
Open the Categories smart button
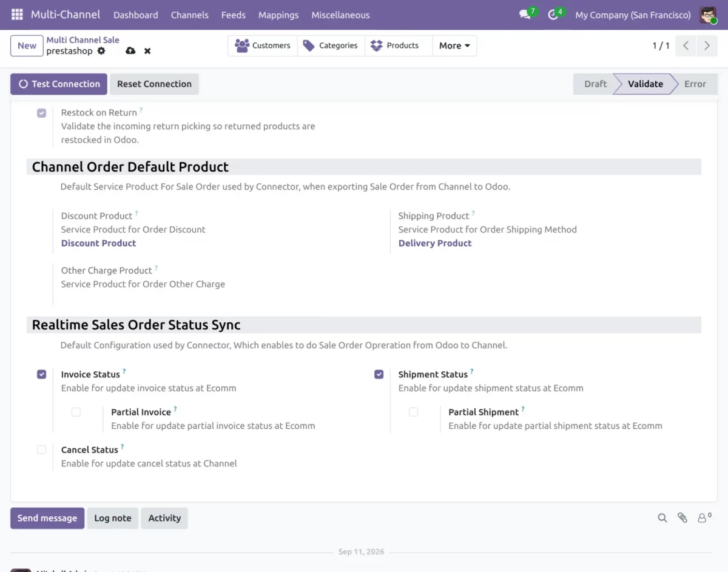coord(331,45)
